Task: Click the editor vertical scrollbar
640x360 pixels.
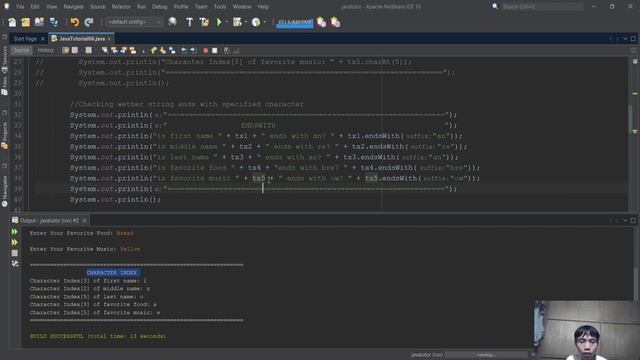Action: [x=631, y=118]
